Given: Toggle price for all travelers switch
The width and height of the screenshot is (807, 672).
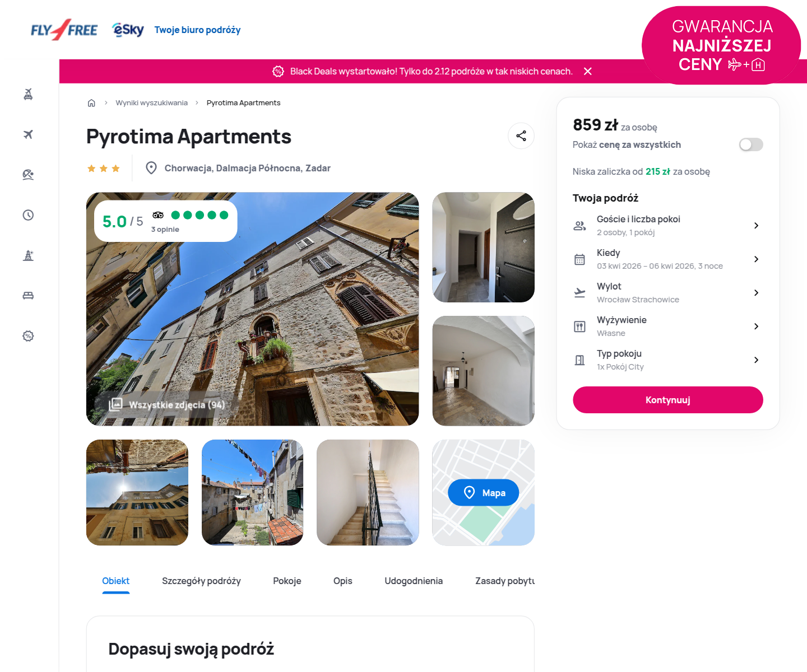Looking at the screenshot, I should tap(751, 145).
